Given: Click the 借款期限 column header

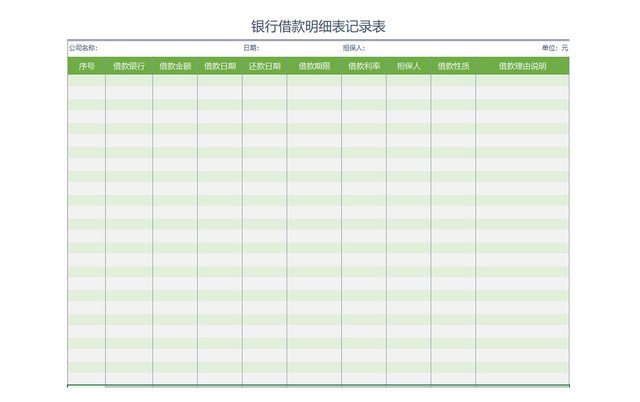Looking at the screenshot, I should (314, 66).
